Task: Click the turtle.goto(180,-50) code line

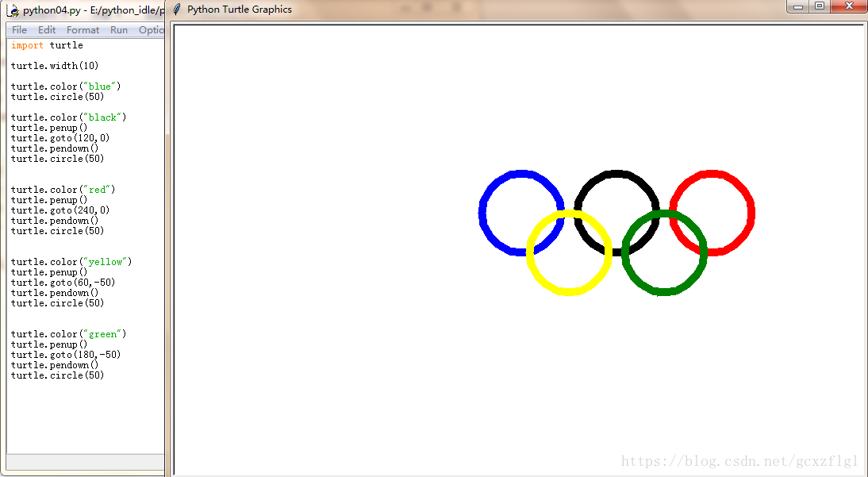Action: [66, 355]
